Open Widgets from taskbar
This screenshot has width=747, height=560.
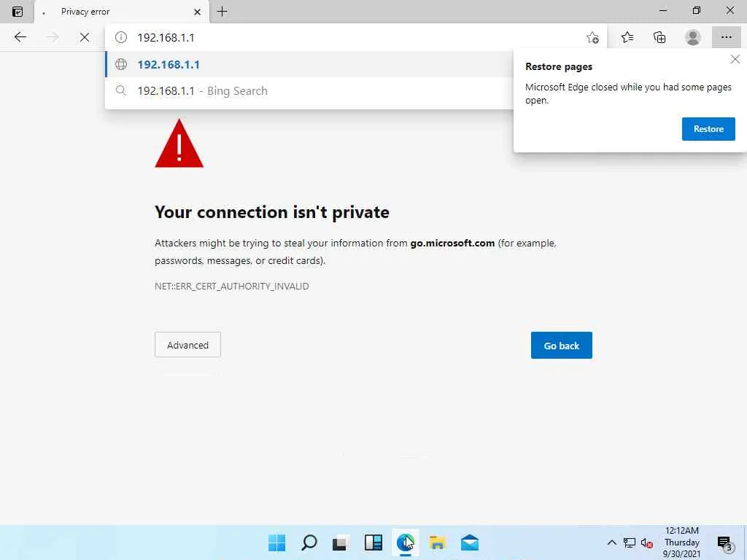pos(373,542)
